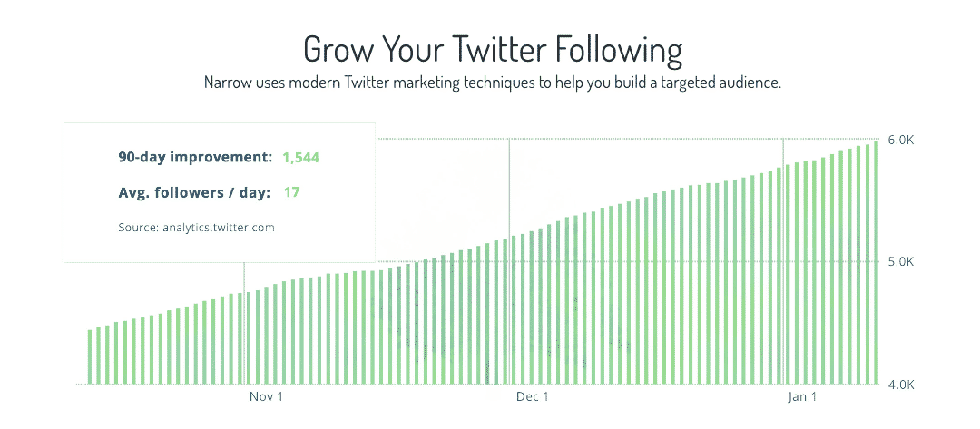Click the "Grow Your Twitter Following" heading
The width and height of the screenshot is (980, 429).
pyautogui.click(x=493, y=48)
